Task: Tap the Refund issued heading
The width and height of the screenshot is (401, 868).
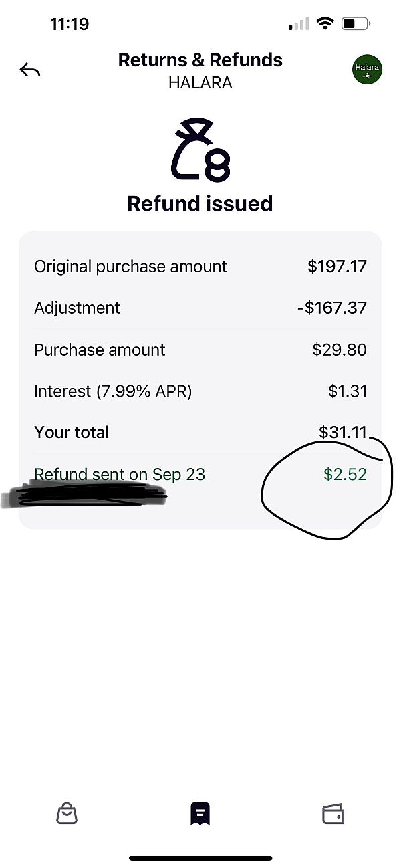Action: click(x=200, y=203)
